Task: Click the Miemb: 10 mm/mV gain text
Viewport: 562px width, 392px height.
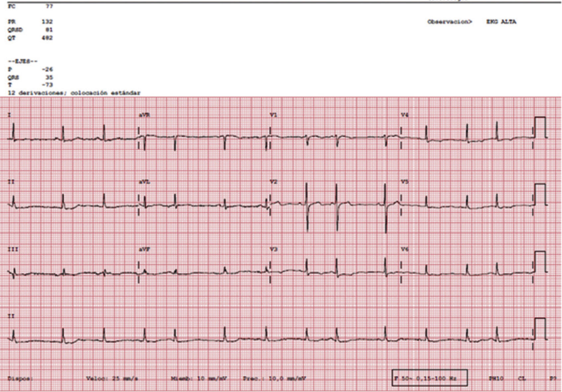Action: point(199,378)
